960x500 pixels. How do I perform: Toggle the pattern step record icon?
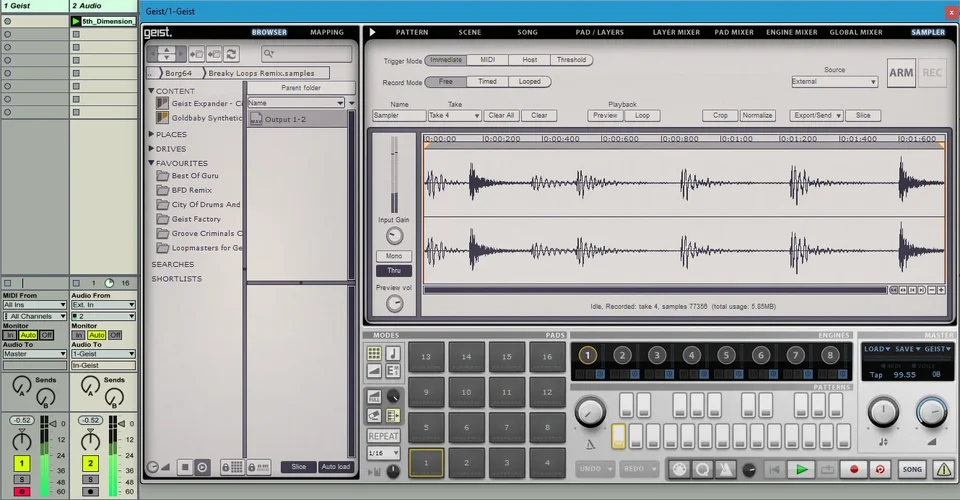point(393,416)
